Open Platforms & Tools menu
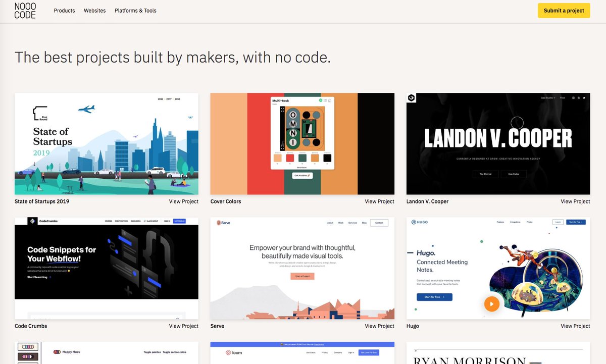 135,11
